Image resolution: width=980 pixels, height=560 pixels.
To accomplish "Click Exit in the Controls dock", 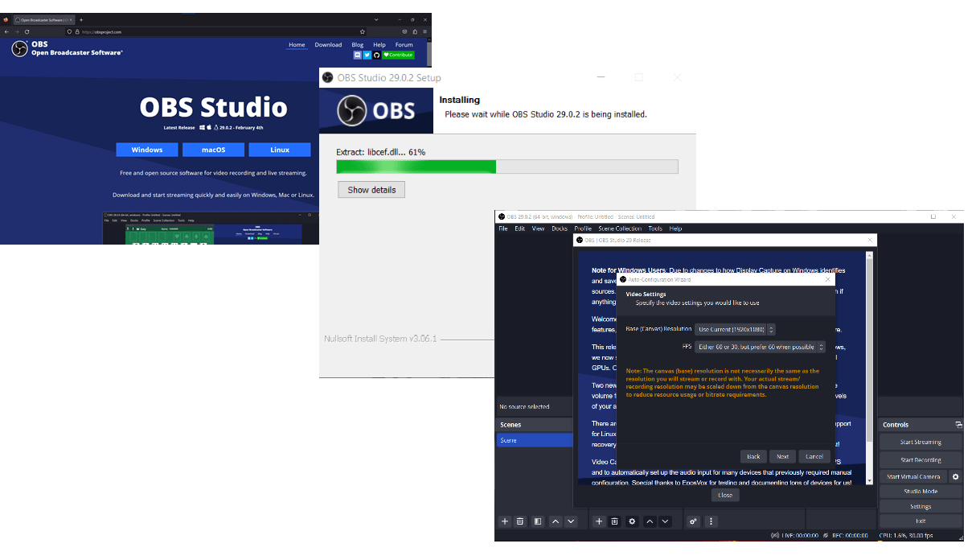I will (921, 521).
